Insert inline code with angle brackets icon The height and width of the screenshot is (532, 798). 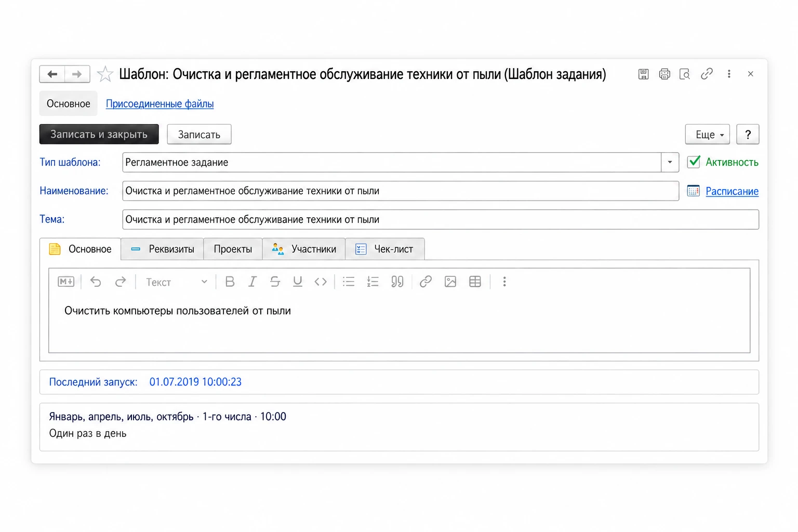[321, 282]
